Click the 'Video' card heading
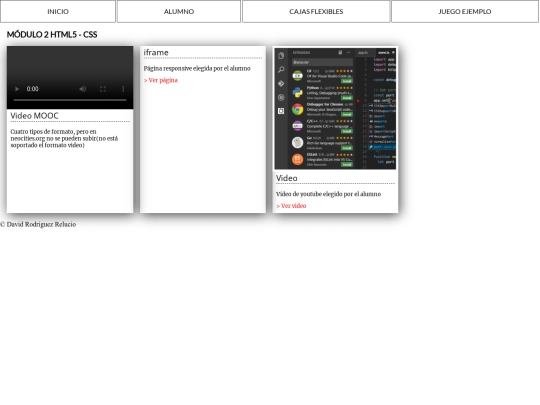Viewport: 540px width, 405px height. [287, 178]
